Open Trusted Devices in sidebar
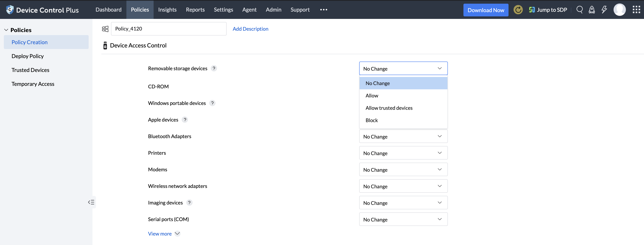Screen dimensions: 644x245 pos(30,70)
